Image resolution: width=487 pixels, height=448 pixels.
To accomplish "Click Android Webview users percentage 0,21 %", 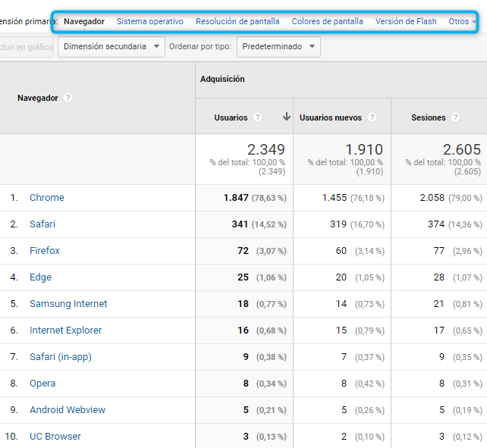I will (x=271, y=410).
